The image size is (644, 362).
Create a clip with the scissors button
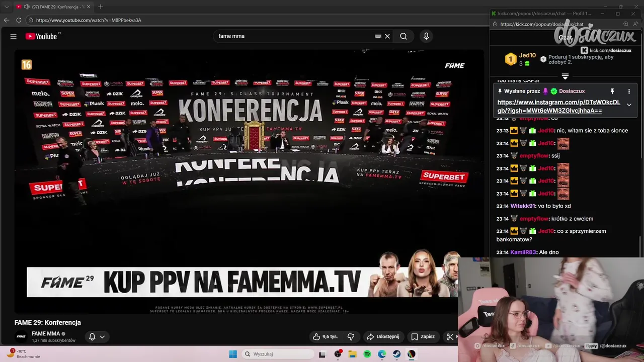click(450, 337)
